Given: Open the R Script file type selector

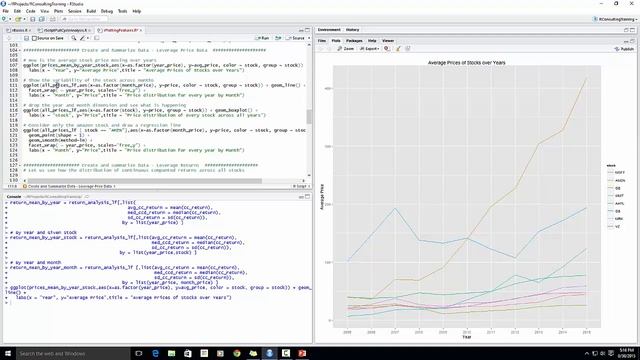Looking at the screenshot, I should coord(301,187).
